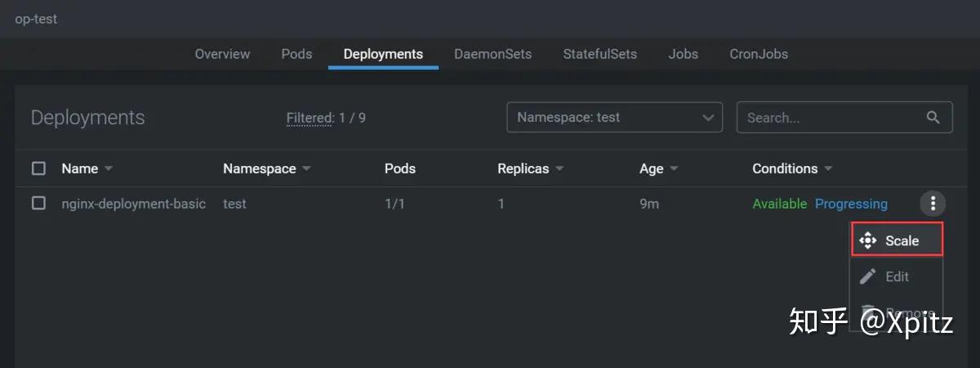Click the Progressing condition badge
Image resolution: width=980 pixels, height=368 pixels.
pyautogui.click(x=851, y=204)
